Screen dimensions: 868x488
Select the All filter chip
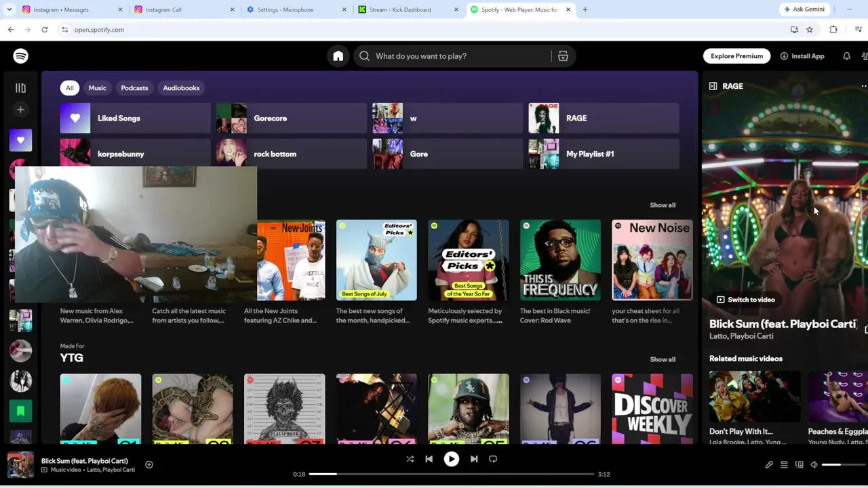69,88
